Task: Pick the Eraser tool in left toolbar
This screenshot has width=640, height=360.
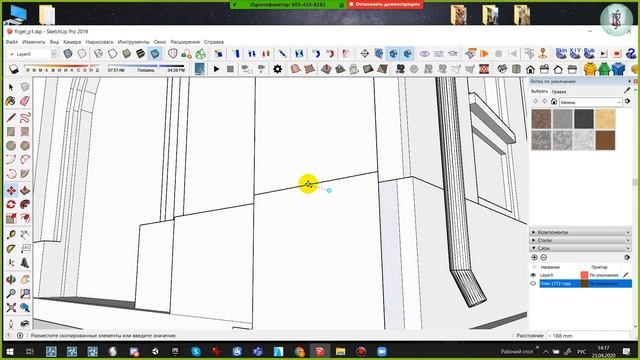Action: (25, 101)
